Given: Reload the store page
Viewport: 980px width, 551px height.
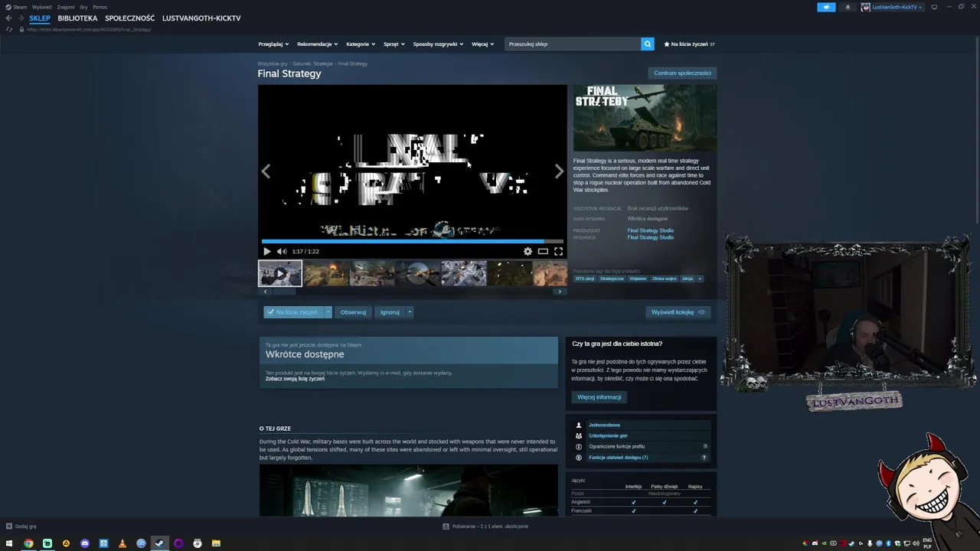Looking at the screenshot, I should (x=9, y=29).
